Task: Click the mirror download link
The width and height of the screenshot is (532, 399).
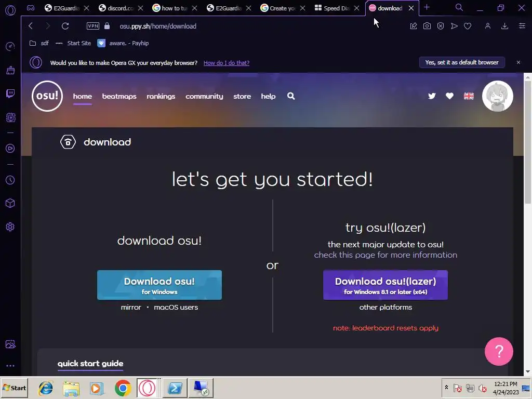Action: [131, 308]
